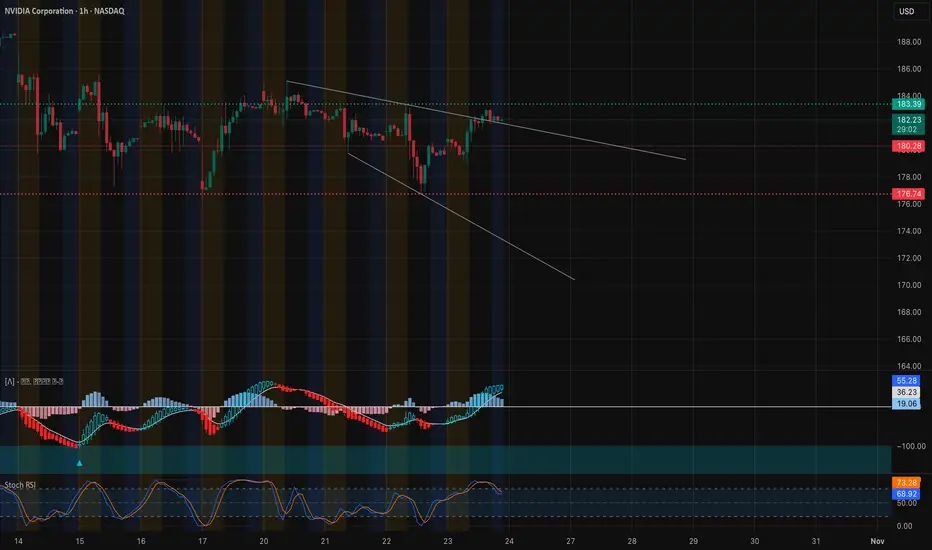Click the NVIDIA Corporation chart title
The image size is (932, 550).
(x=64, y=11)
